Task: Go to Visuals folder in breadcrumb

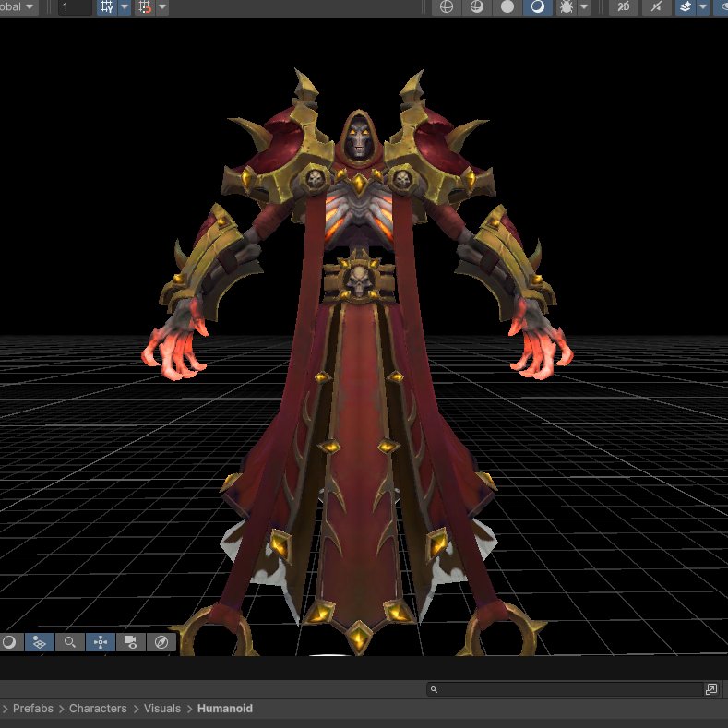Action: [162, 709]
